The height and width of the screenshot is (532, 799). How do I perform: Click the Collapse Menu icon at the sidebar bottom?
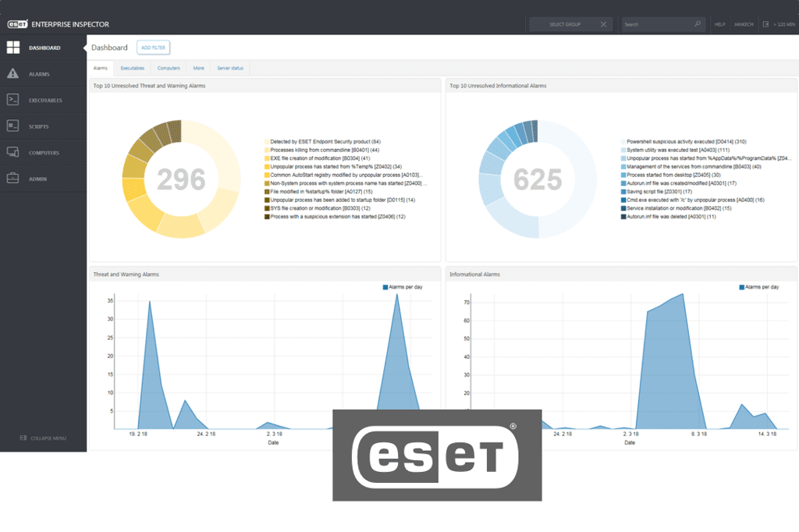(x=23, y=438)
